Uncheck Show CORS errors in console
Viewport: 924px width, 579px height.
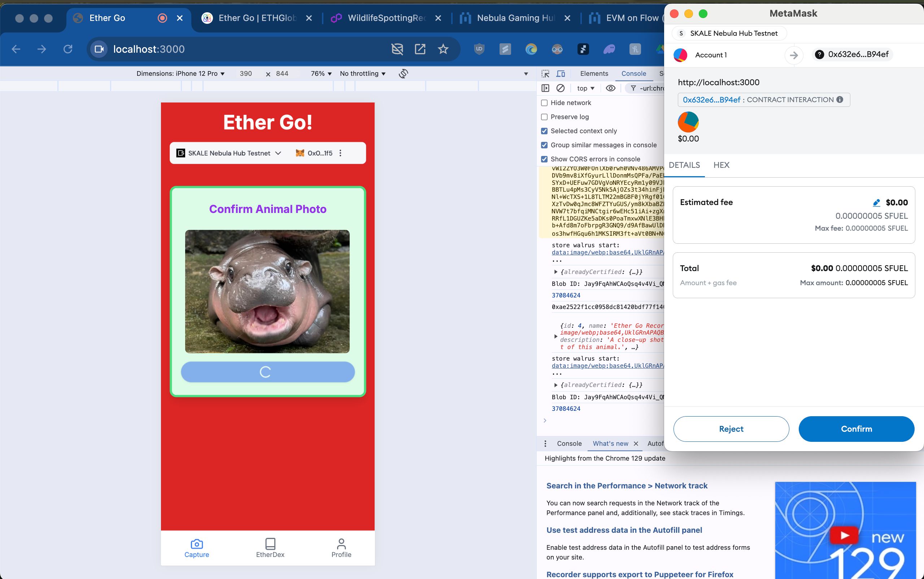(x=544, y=159)
